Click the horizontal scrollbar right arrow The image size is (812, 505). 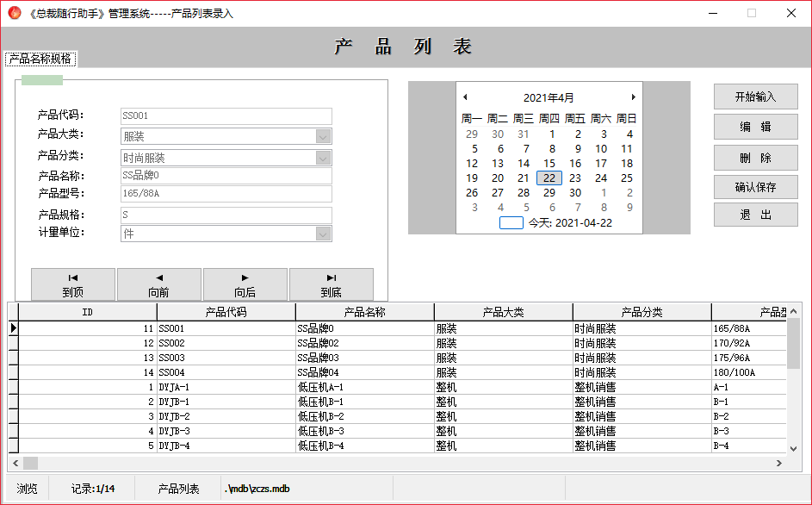(x=779, y=463)
